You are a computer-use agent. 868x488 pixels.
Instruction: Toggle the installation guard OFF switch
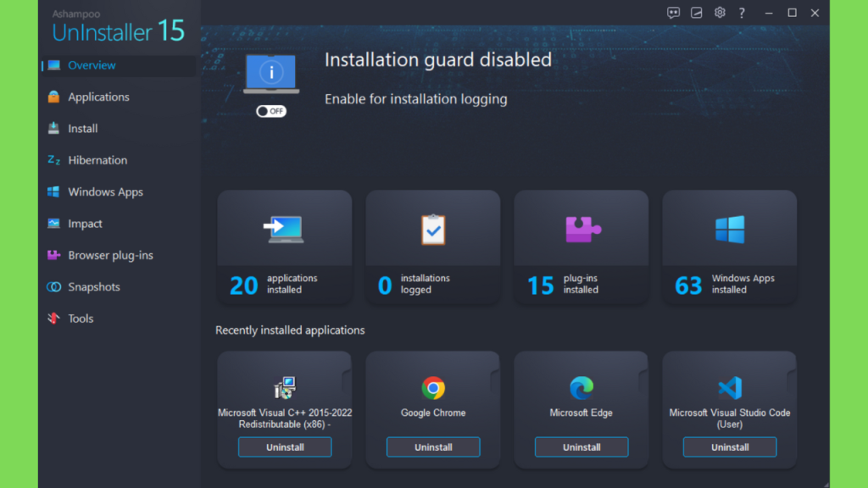pos(271,111)
